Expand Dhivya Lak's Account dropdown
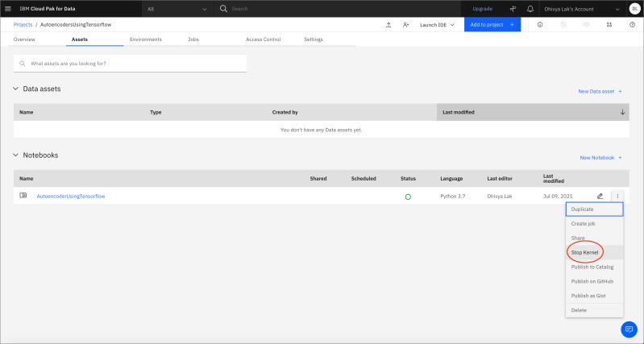The width and height of the screenshot is (644, 344). (x=582, y=9)
